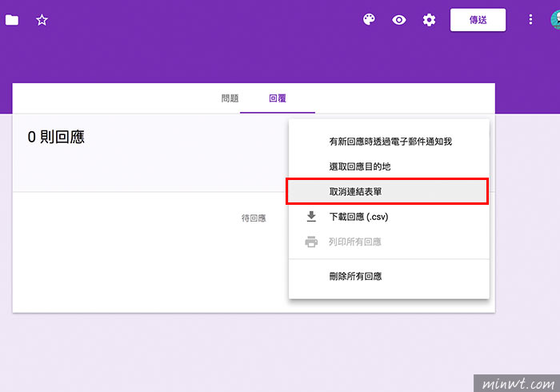Choose 下載回應 (.csv) menu item

click(389, 217)
